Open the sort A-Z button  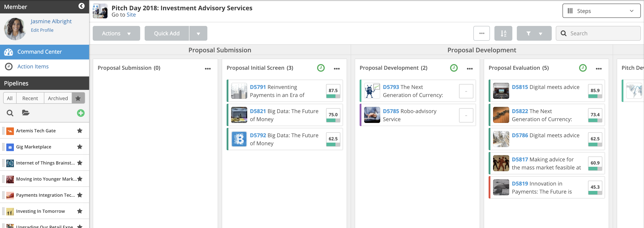tap(503, 33)
